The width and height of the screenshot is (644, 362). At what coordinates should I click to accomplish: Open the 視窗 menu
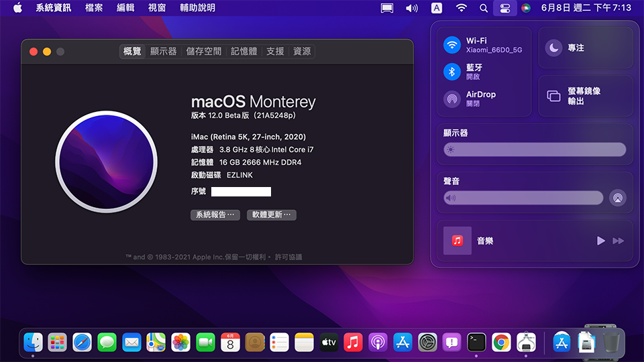coord(157,8)
